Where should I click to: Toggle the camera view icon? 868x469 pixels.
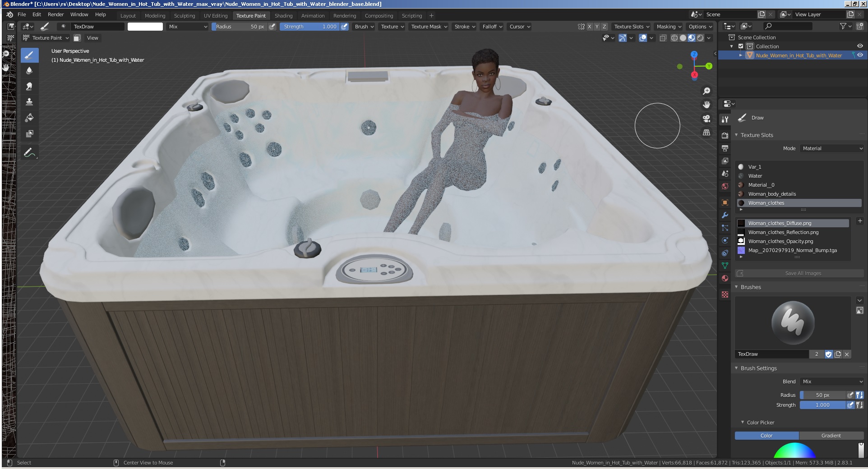click(706, 119)
